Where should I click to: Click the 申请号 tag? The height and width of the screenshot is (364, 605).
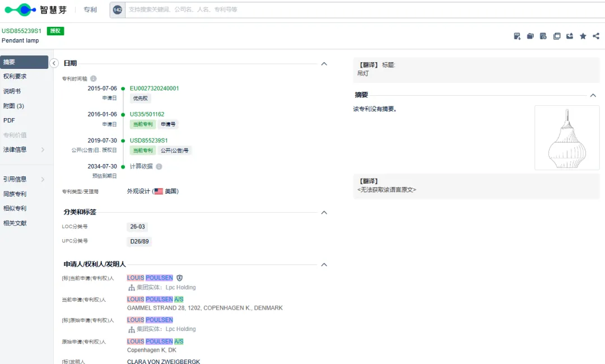point(168,124)
